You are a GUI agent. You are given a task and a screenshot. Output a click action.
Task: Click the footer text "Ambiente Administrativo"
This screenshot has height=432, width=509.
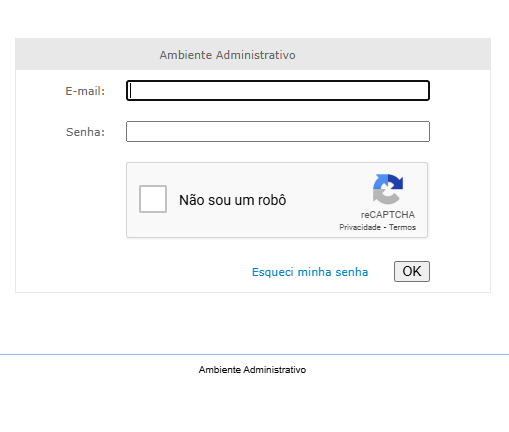click(x=252, y=370)
